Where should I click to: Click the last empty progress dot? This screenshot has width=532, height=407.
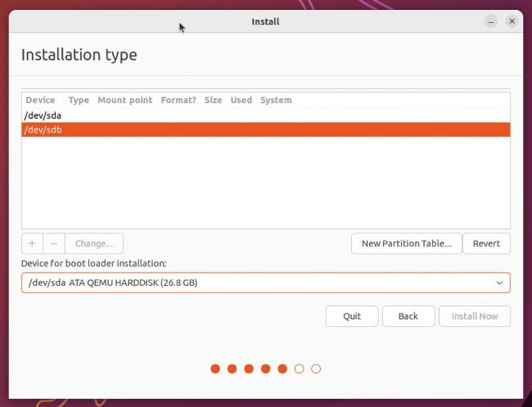pos(316,369)
